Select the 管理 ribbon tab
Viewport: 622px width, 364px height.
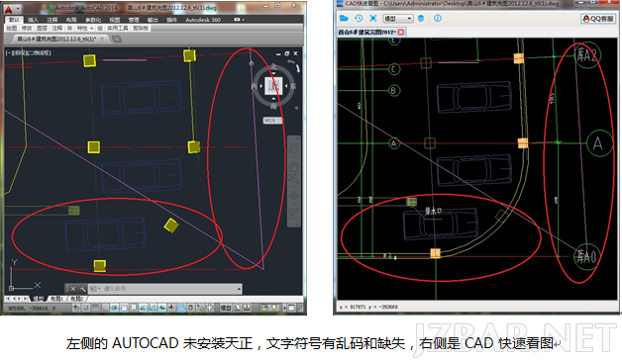coord(134,20)
